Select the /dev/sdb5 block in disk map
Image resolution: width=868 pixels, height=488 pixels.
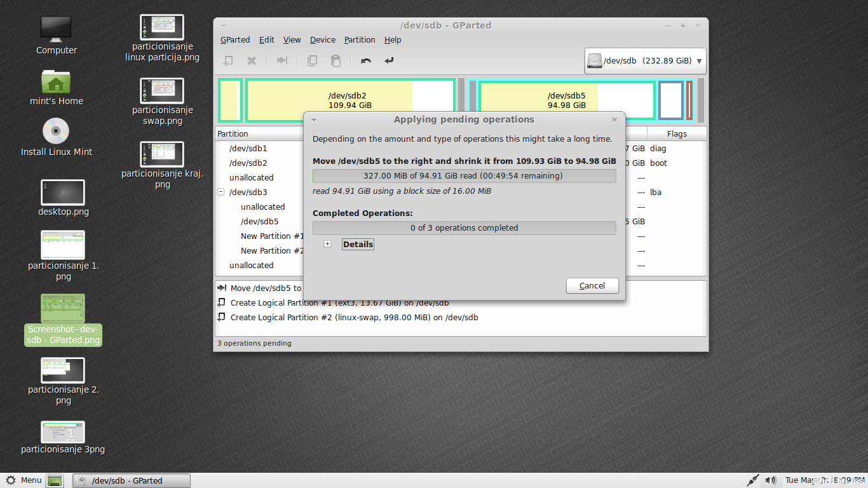[567, 100]
